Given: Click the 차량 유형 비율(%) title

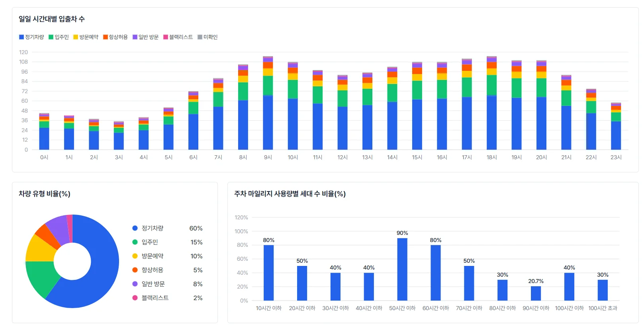Looking at the screenshot, I should (x=45, y=194).
